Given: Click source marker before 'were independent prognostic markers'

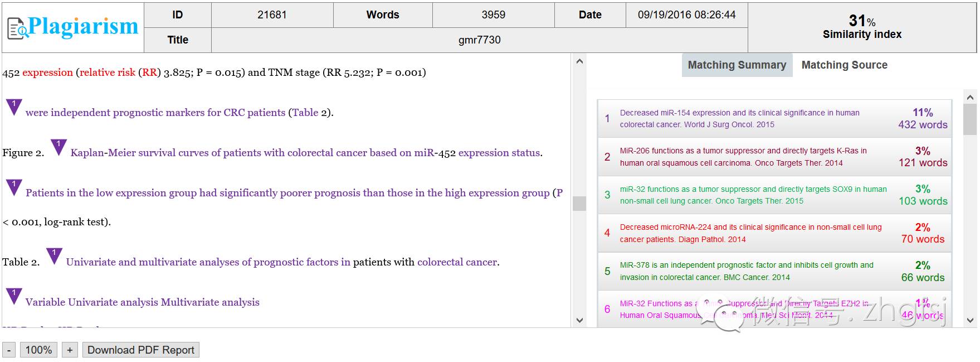Looking at the screenshot, I should [14, 107].
